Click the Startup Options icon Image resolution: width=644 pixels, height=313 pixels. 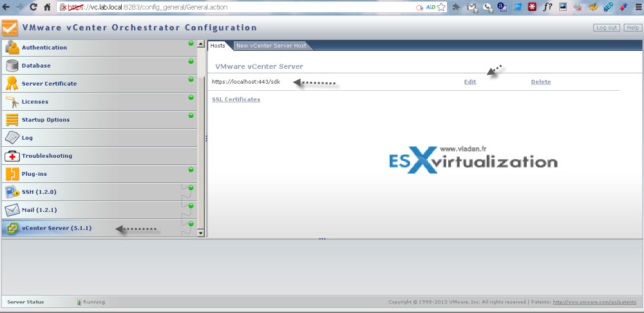(x=12, y=120)
